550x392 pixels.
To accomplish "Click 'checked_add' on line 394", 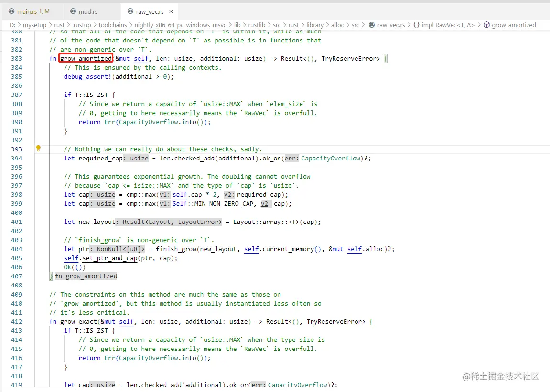I will [194, 159].
